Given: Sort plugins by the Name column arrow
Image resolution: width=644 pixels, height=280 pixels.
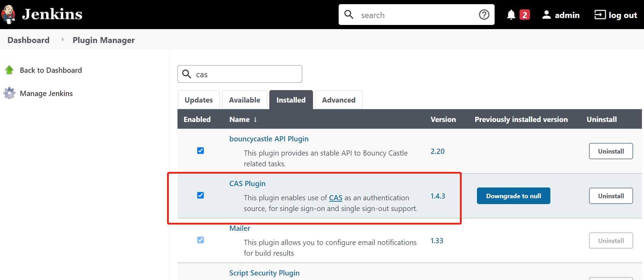Looking at the screenshot, I should click(x=255, y=120).
